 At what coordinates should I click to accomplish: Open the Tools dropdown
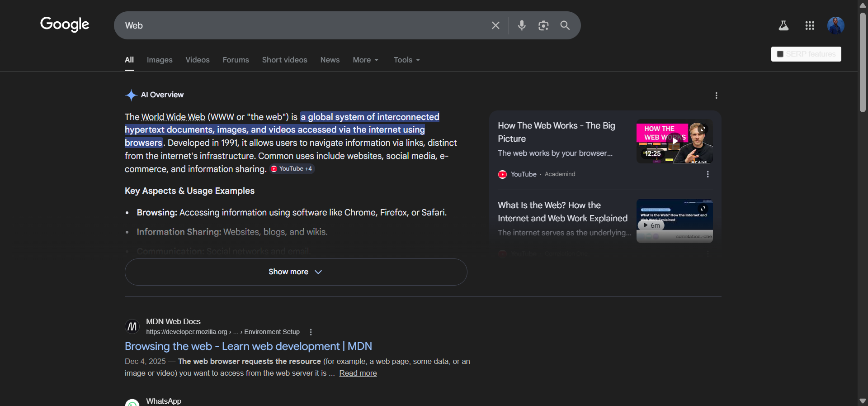tap(406, 60)
